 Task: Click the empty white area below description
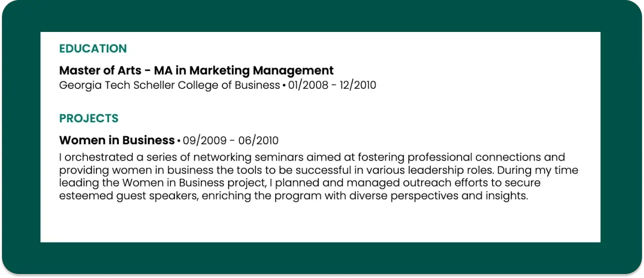click(x=320, y=222)
